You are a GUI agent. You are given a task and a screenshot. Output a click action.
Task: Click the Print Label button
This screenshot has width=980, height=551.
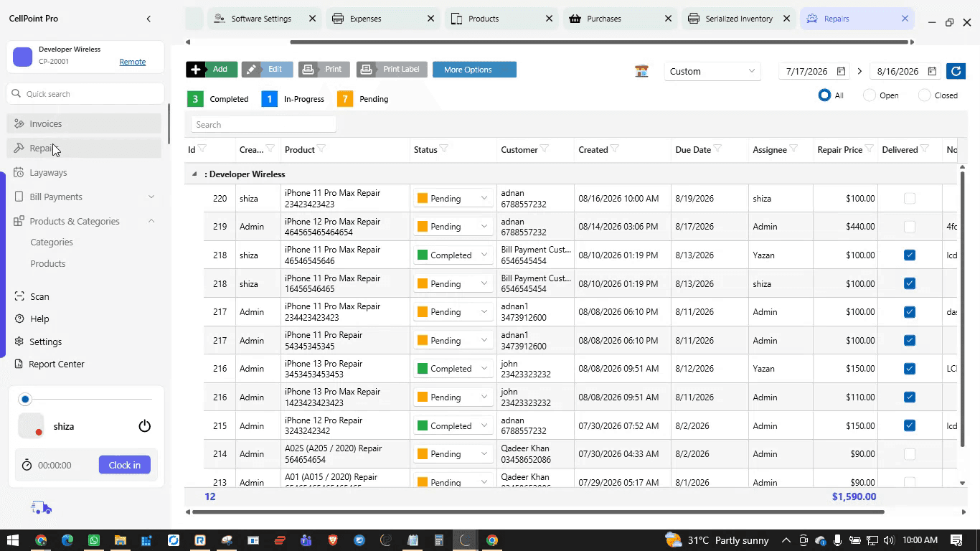[x=392, y=70]
